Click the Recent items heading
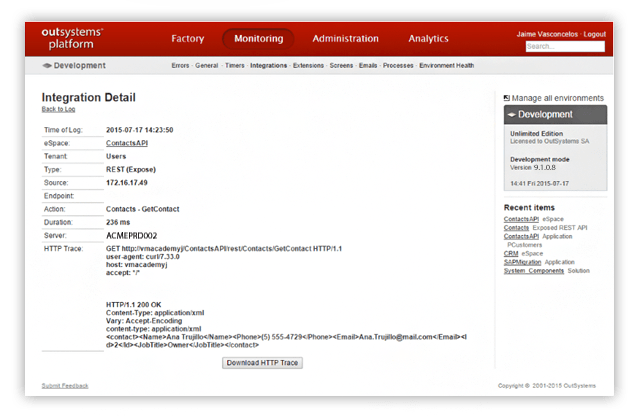This screenshot has height=416, width=644. click(x=529, y=208)
